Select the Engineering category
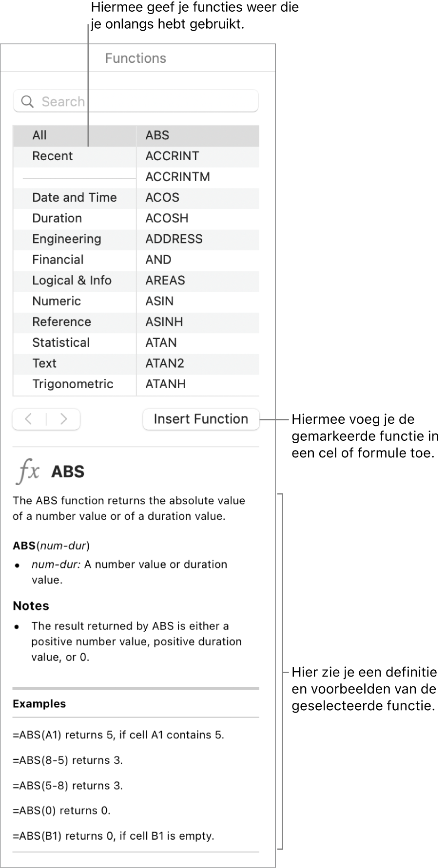 point(67,239)
